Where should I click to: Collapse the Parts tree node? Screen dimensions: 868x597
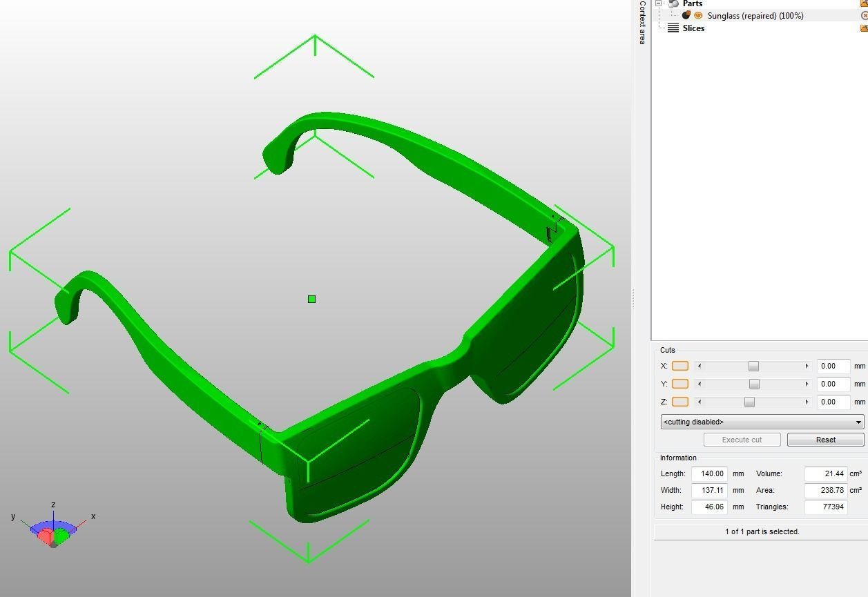coord(659,3)
